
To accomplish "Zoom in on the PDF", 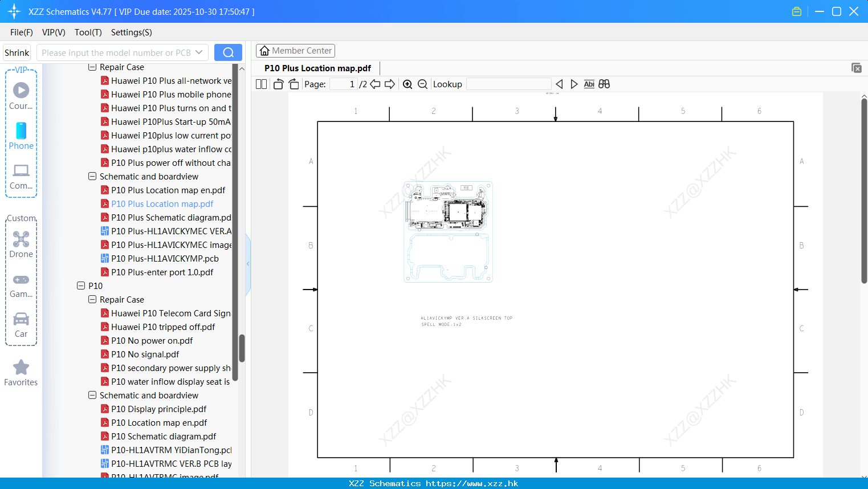I will point(407,84).
